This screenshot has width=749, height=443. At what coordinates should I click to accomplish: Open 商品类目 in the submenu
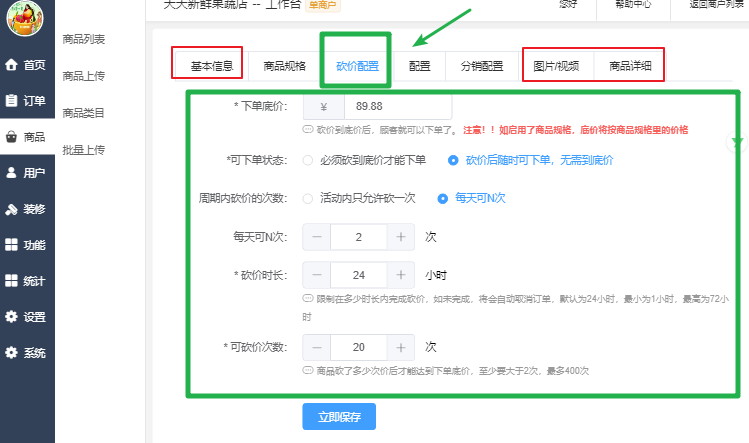point(84,113)
